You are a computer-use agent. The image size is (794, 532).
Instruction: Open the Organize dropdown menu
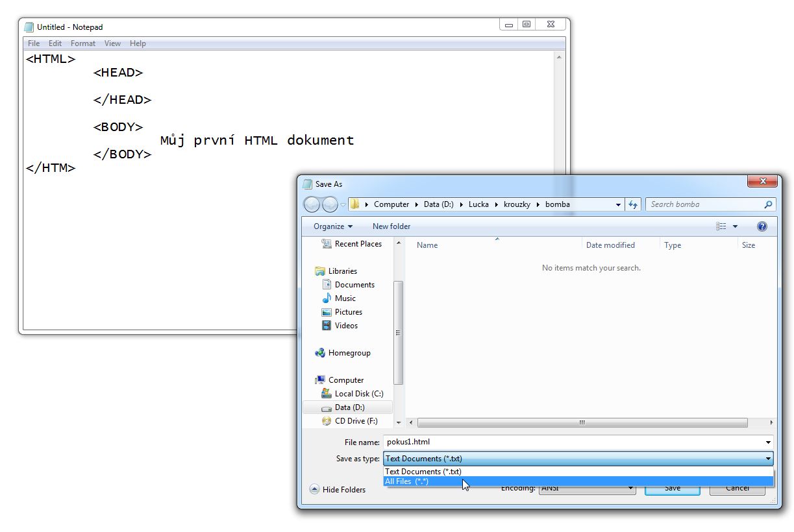(x=332, y=226)
